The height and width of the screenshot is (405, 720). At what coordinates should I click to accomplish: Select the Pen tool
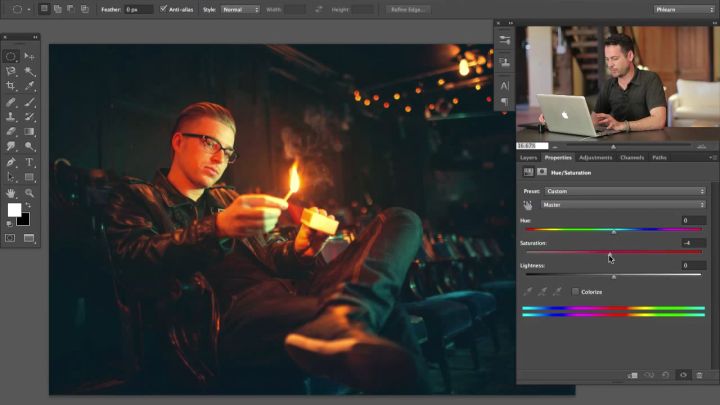11,162
